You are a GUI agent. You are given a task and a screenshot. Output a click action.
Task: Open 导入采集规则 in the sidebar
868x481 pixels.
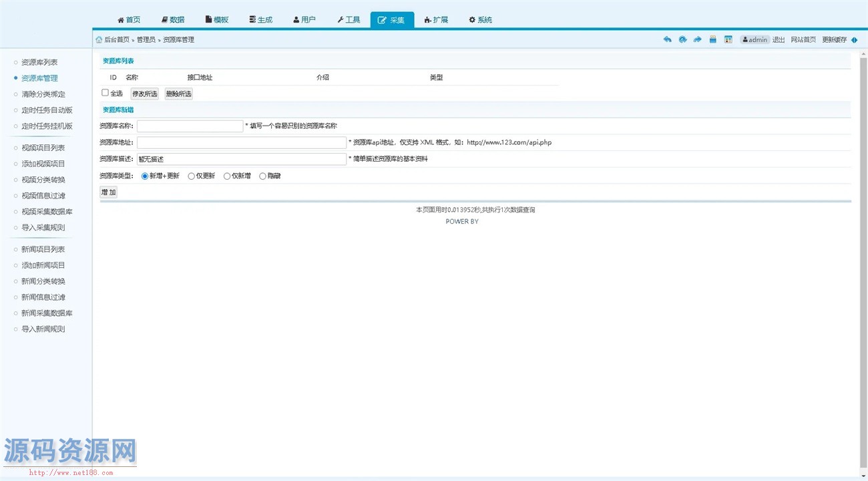[43, 228]
